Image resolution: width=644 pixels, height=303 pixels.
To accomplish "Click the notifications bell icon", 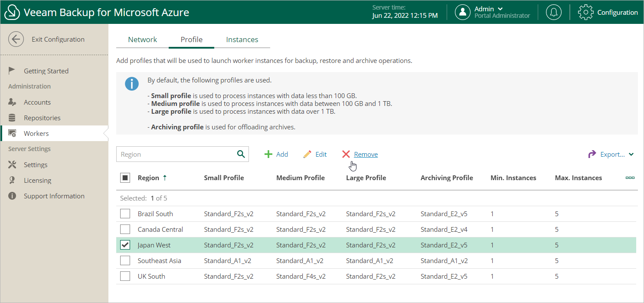I will [x=553, y=12].
